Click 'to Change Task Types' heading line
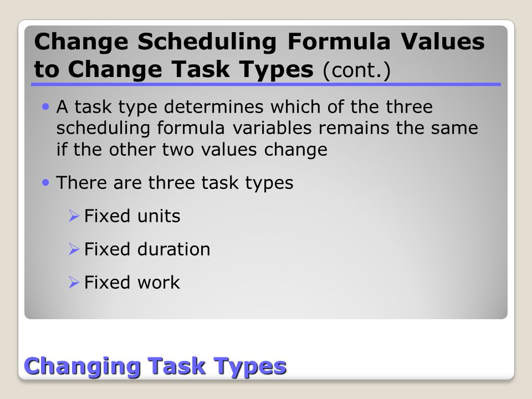Viewport: 532px width, 399px height. click(173, 69)
